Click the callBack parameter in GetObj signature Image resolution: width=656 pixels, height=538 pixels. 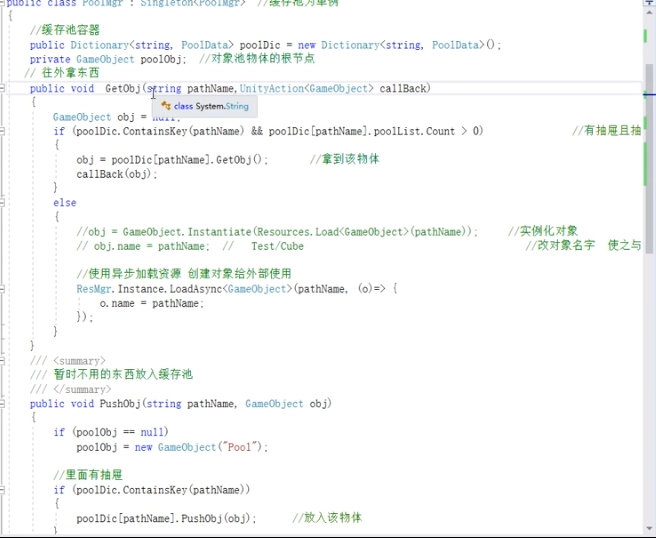[x=402, y=89]
